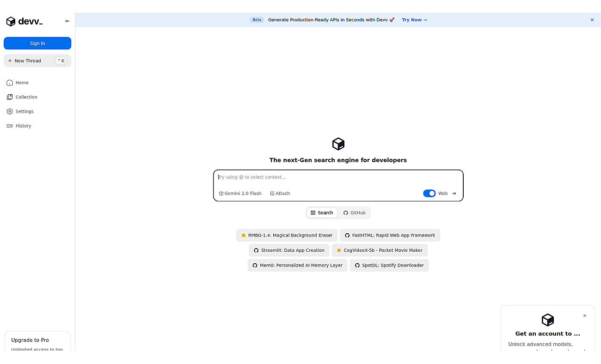
Task: Click the cube logo in account popup
Action: pyautogui.click(x=548, y=320)
